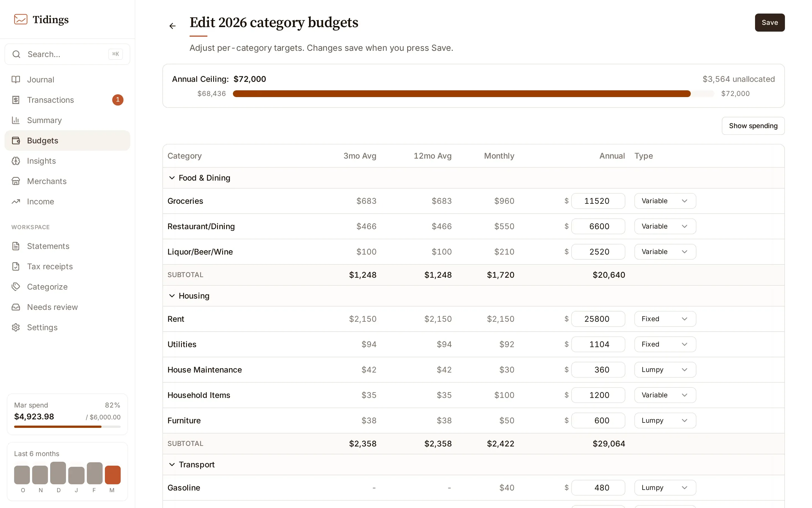Click the Needs review inbox icon

(16, 307)
